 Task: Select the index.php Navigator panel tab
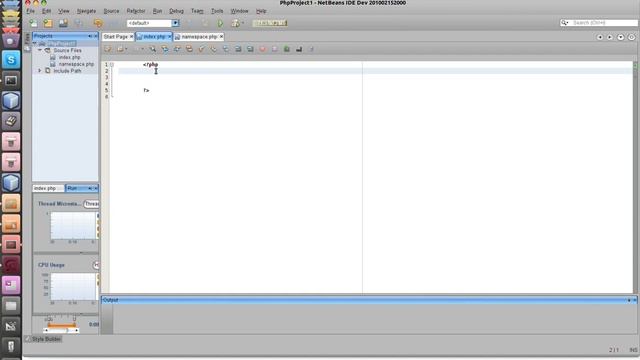pos(48,188)
